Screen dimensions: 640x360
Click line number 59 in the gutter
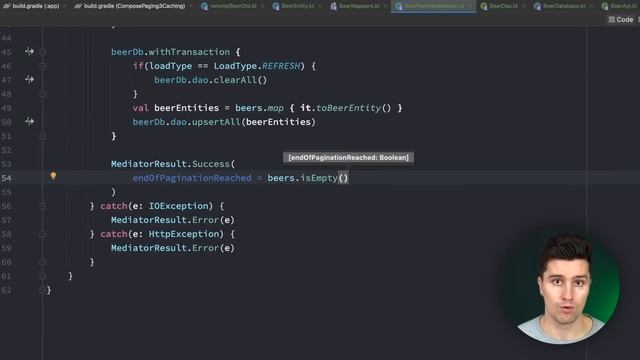pos(7,248)
